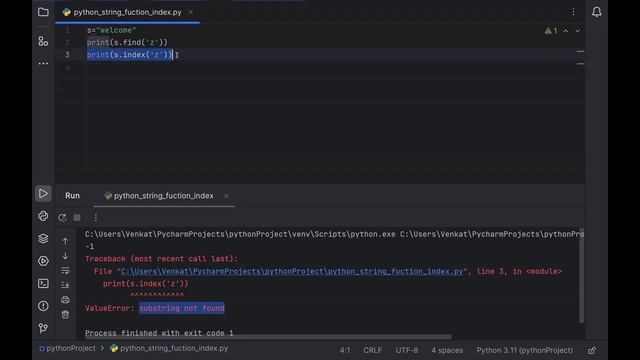
Task: Click highlighted 'substring not found' text
Action: [182, 308]
